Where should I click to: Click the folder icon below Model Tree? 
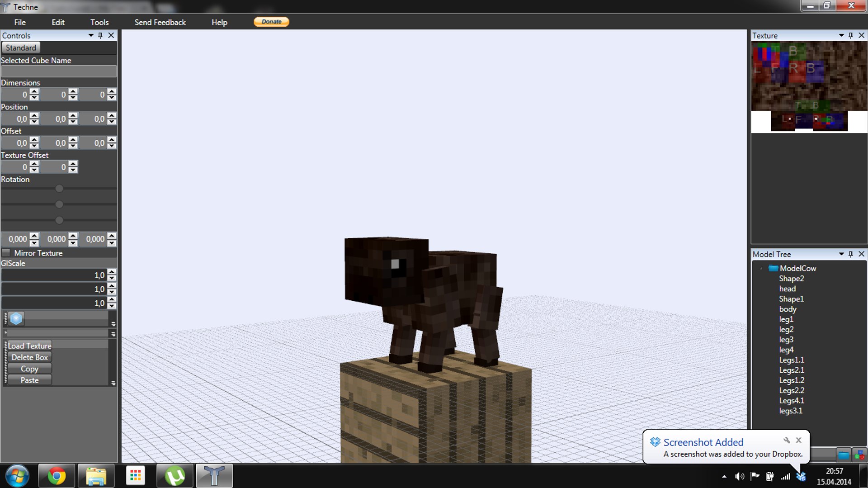click(844, 455)
